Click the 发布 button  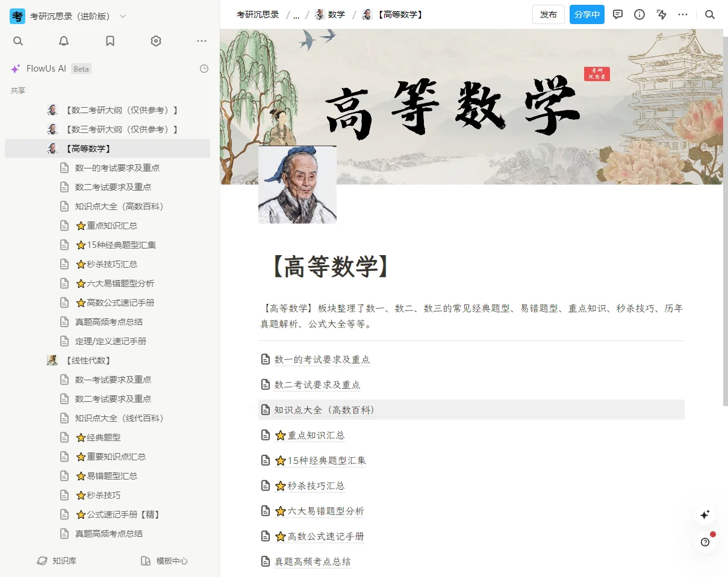(x=549, y=14)
